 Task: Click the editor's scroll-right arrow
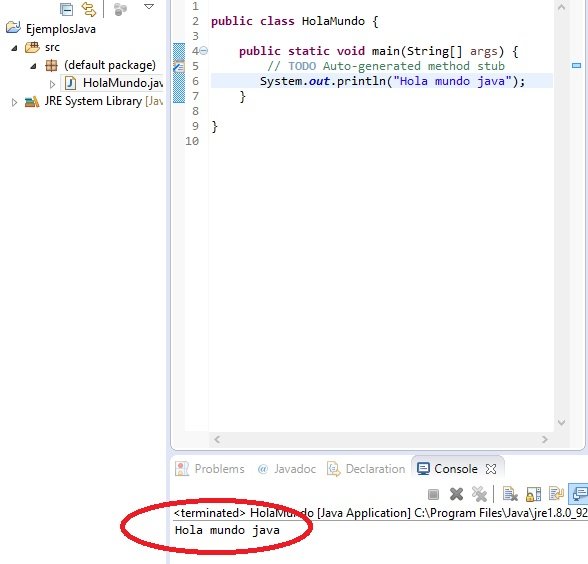pos(545,439)
